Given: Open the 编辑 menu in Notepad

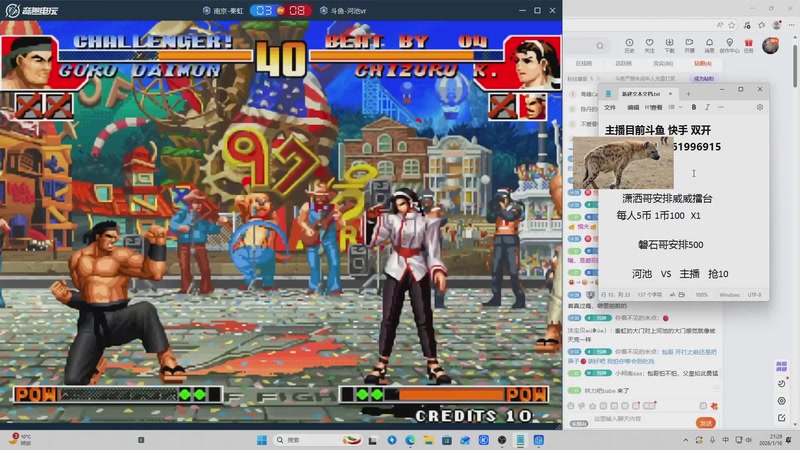Looking at the screenshot, I should coord(633,108).
